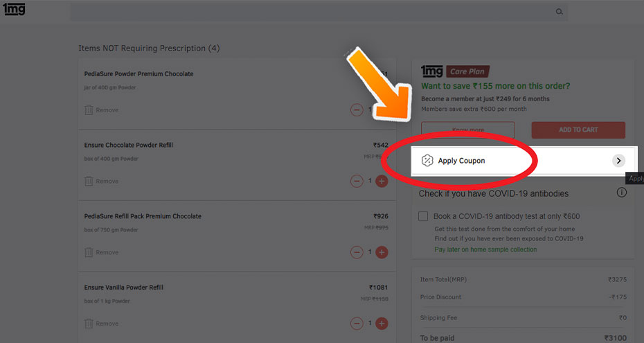
Task: Click the ₹926 price of PediaSure Refill
Action: (x=380, y=216)
